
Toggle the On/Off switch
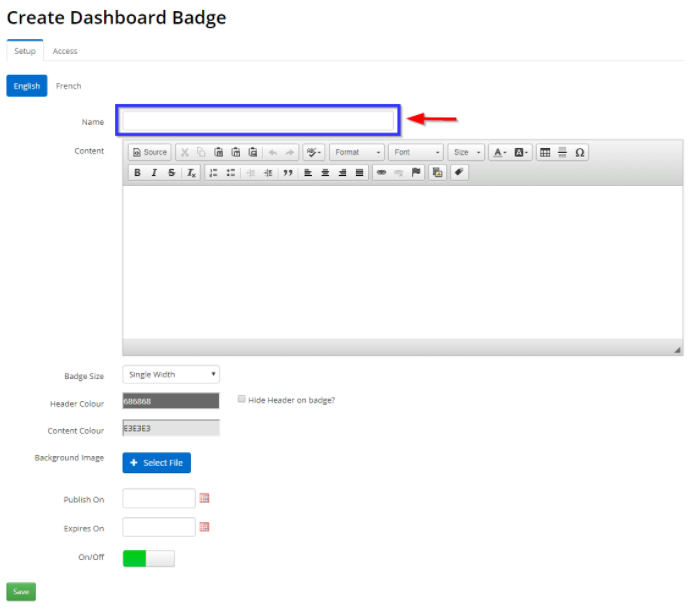pyautogui.click(x=148, y=558)
